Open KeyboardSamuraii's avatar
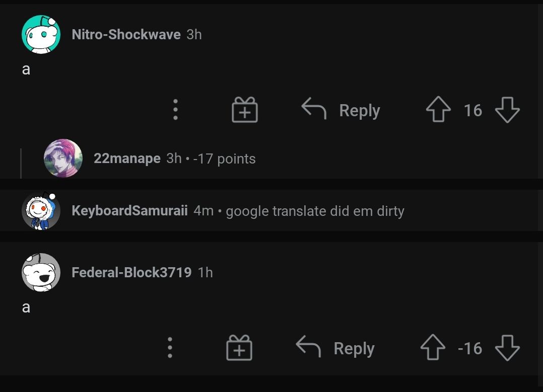 pos(41,211)
